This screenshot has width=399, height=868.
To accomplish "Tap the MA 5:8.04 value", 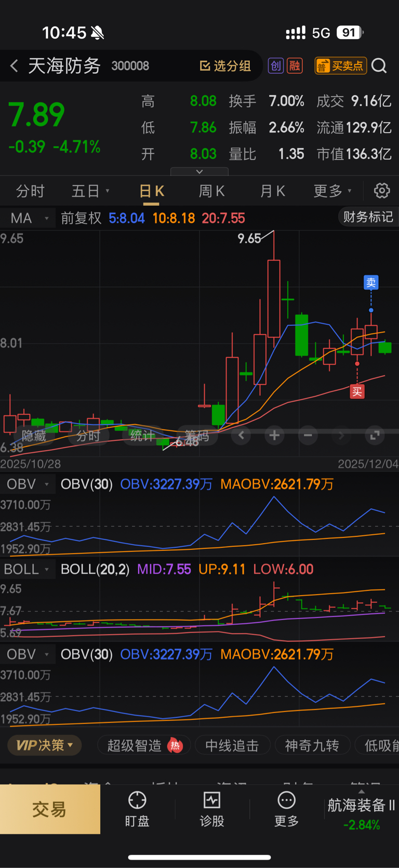I will click(127, 218).
